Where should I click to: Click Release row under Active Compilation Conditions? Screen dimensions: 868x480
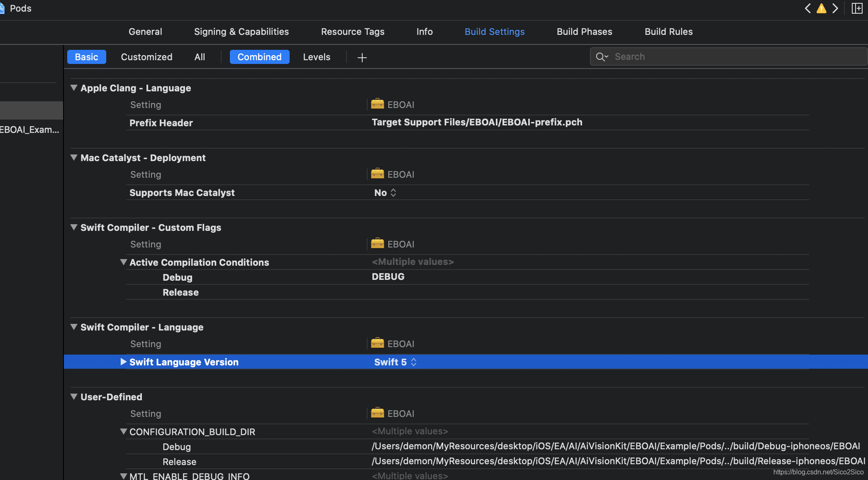tap(180, 292)
